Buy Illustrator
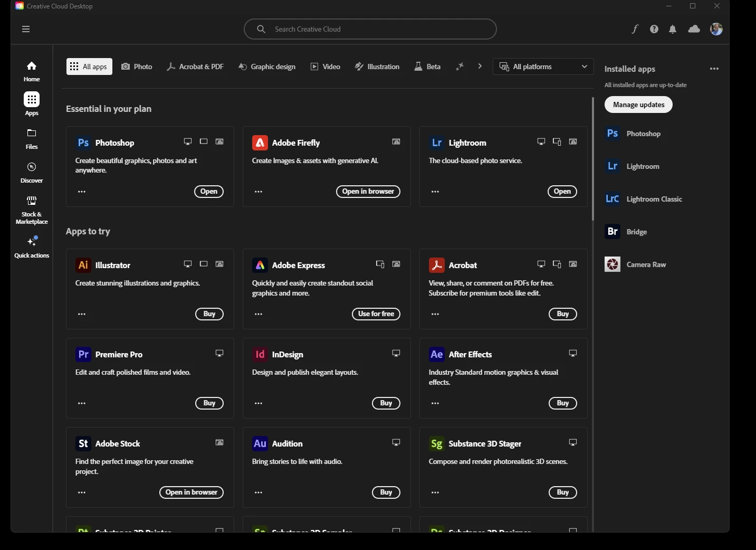756x550 pixels. click(209, 314)
